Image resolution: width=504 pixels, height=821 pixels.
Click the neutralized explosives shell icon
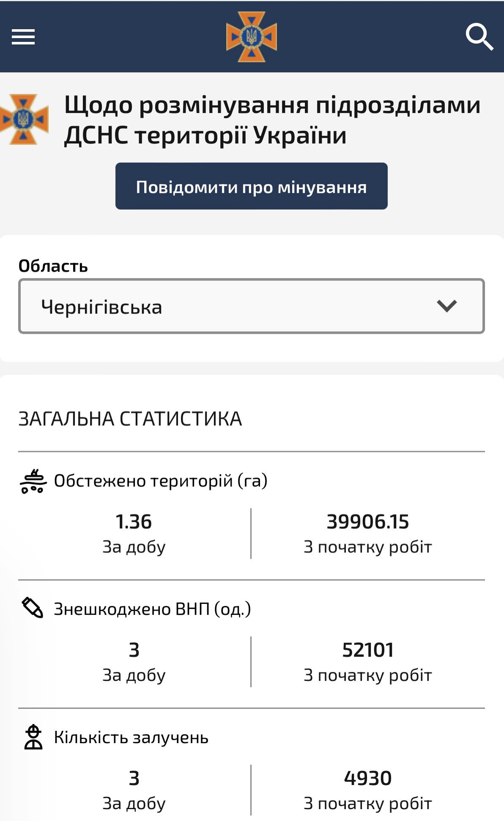[x=33, y=608]
